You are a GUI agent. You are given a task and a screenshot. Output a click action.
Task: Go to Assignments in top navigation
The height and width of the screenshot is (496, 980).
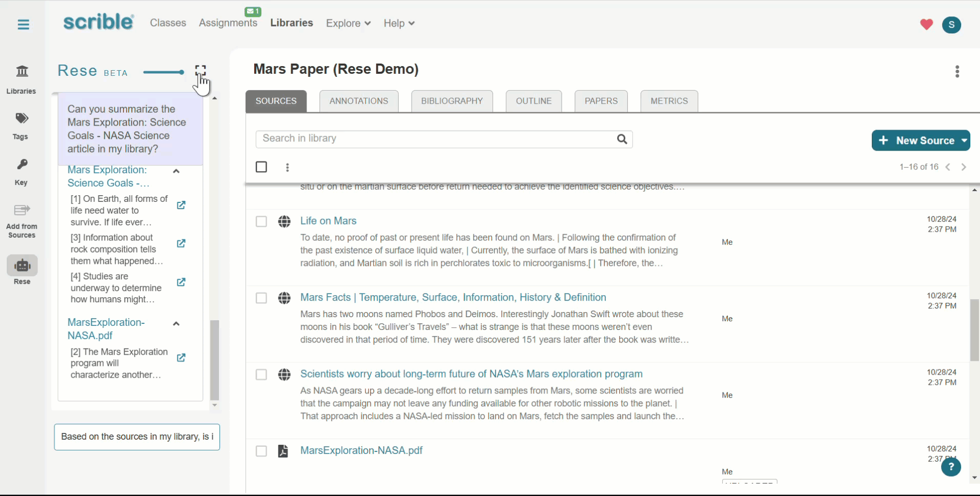click(x=228, y=23)
